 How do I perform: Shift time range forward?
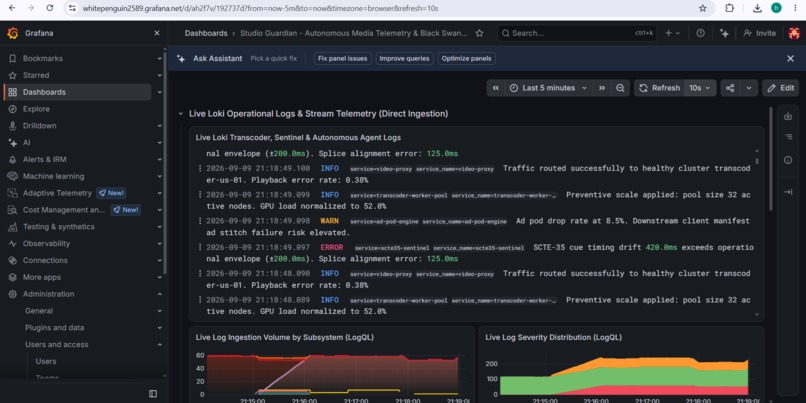click(x=601, y=88)
